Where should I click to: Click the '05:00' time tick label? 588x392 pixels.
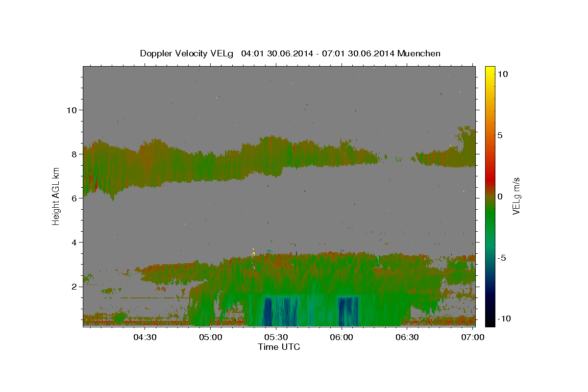(211, 337)
